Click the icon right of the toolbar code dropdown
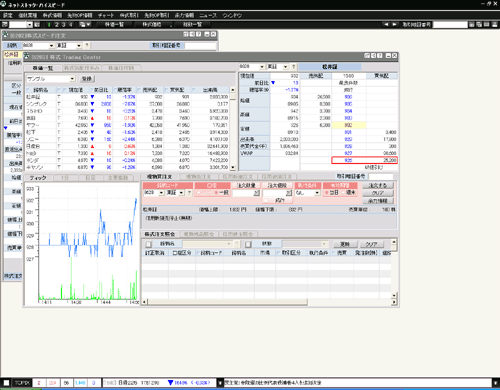 tap(37, 25)
